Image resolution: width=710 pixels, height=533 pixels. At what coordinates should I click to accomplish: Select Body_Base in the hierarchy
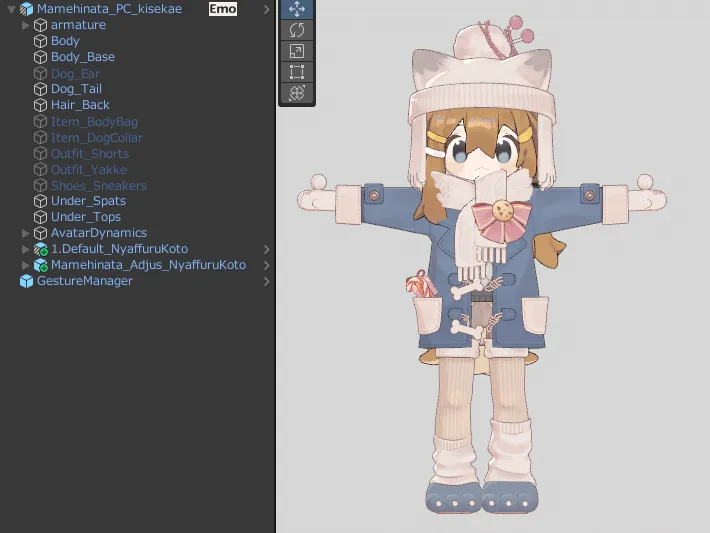82,57
